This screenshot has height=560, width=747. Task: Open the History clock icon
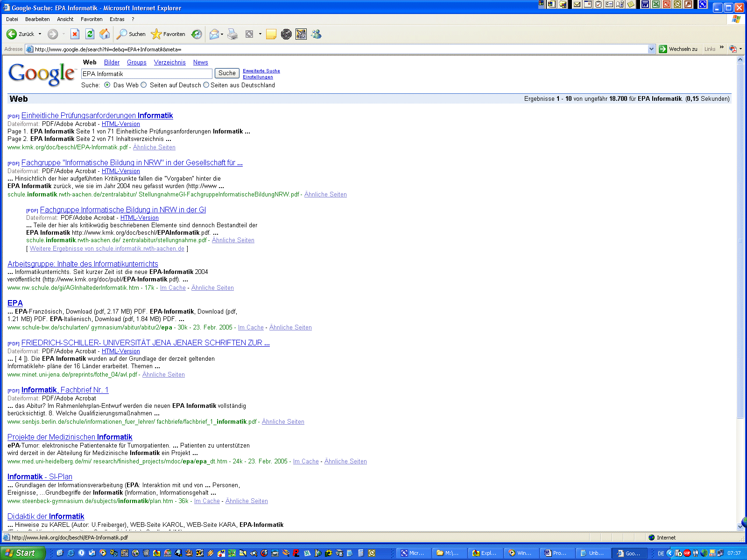pos(197,34)
